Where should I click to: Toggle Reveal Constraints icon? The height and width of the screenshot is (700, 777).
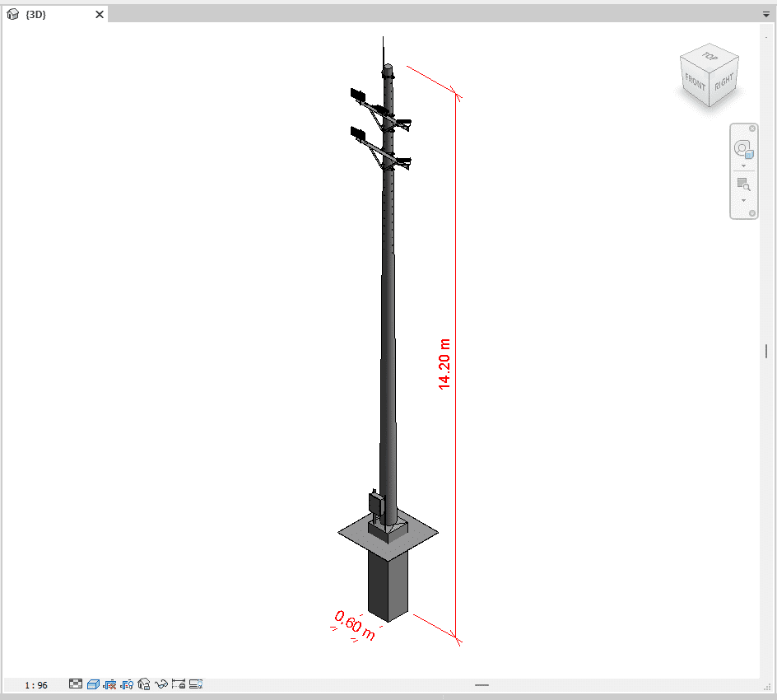click(x=178, y=684)
